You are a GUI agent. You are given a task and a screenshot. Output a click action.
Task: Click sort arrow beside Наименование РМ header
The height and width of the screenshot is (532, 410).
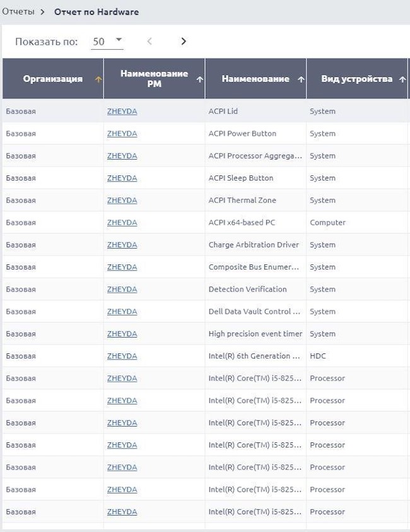tap(199, 80)
